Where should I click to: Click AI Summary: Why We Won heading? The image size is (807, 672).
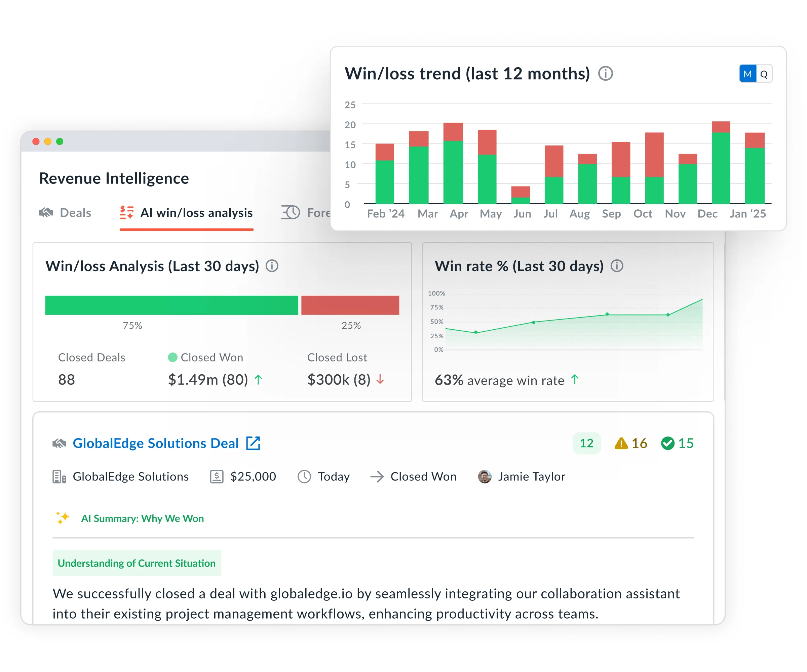pos(143,518)
